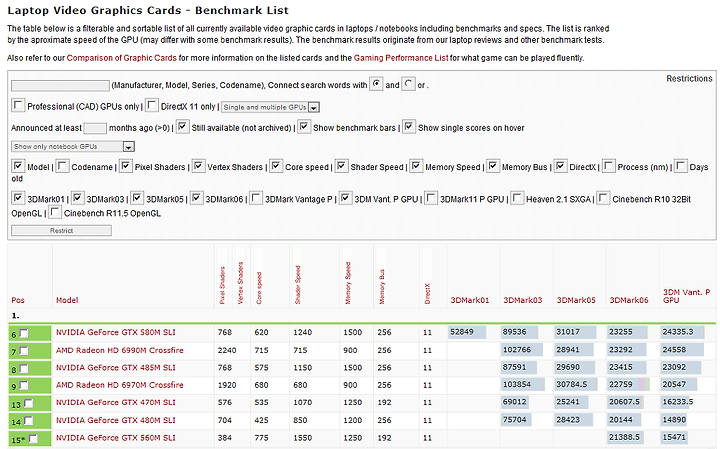Toggle the Model column checkbox
The image size is (720, 449).
(18, 166)
